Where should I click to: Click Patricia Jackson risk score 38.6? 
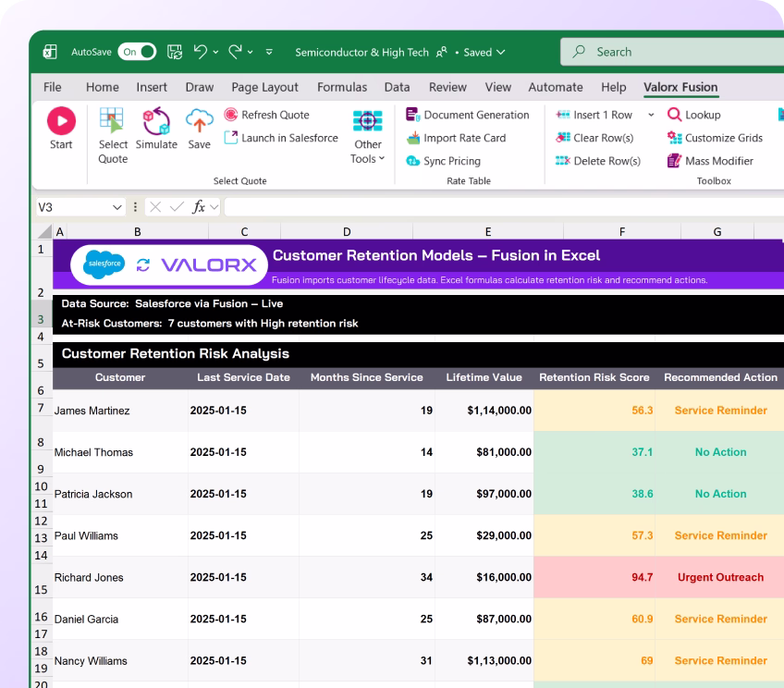(594, 494)
